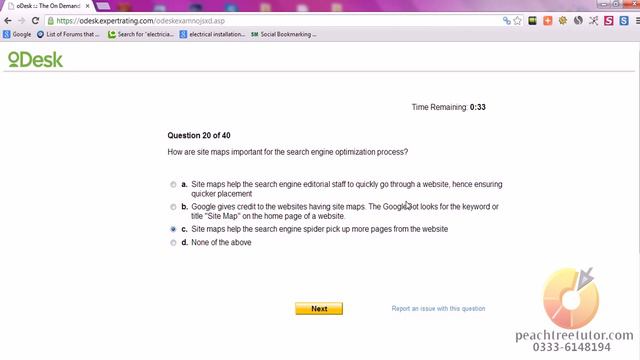Viewport: 640px width, 360px height.
Task: Click the Time Remaining 0:33 counter
Action: click(449, 107)
